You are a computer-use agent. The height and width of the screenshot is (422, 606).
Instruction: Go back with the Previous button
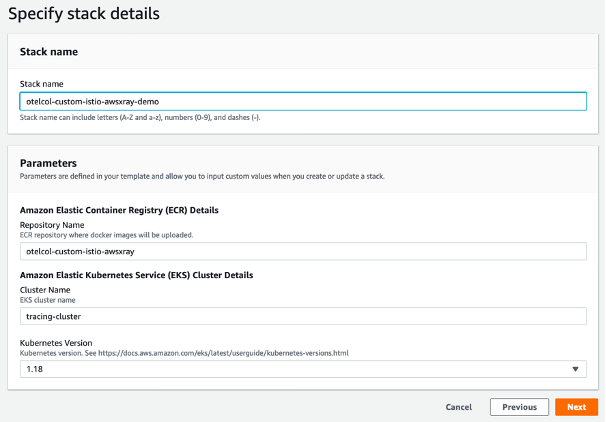click(x=519, y=407)
